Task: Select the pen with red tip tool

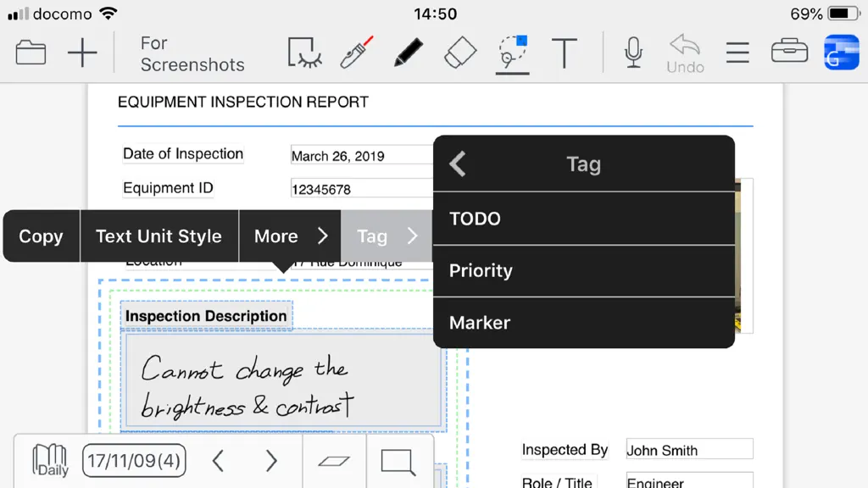Action: (x=357, y=53)
